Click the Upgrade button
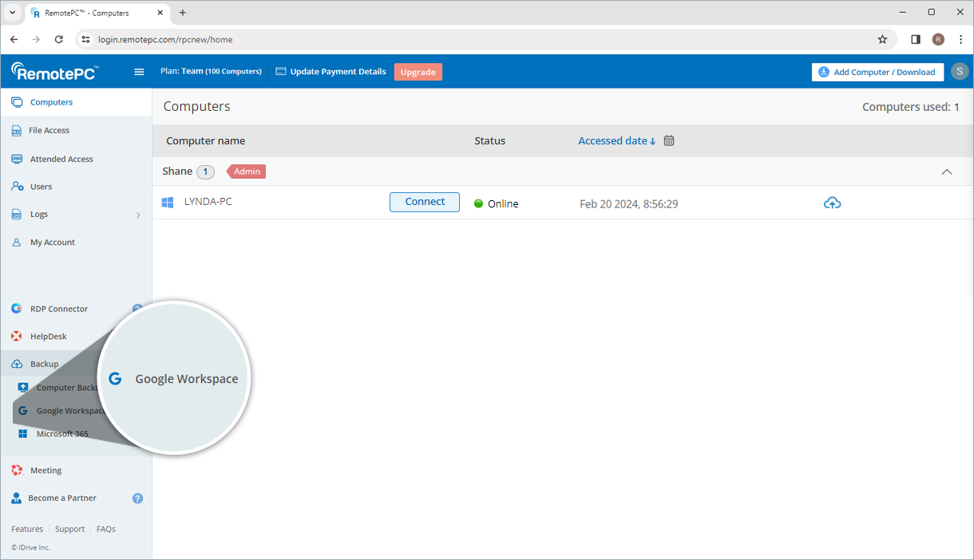 (x=418, y=72)
